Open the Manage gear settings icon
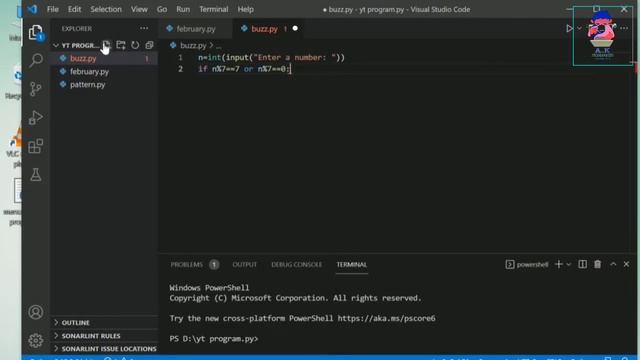640x360 pixels. tap(36, 340)
